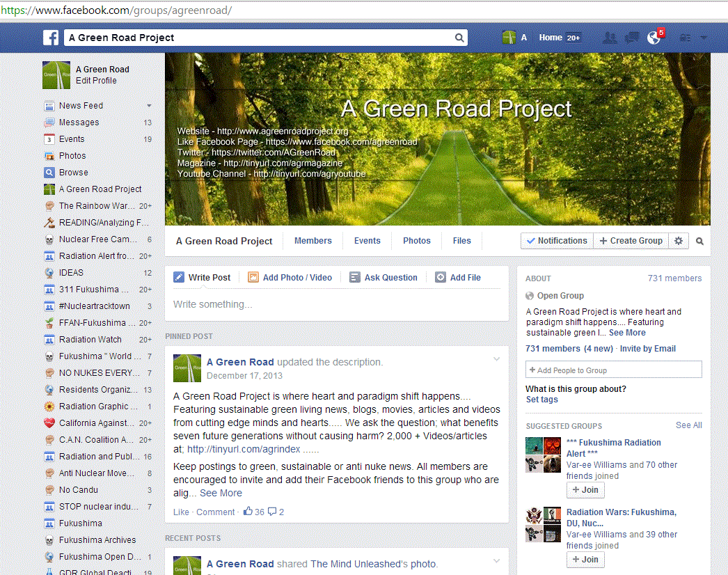
Task: Click the thumbs-up icon with 36 likes
Action: click(x=248, y=511)
